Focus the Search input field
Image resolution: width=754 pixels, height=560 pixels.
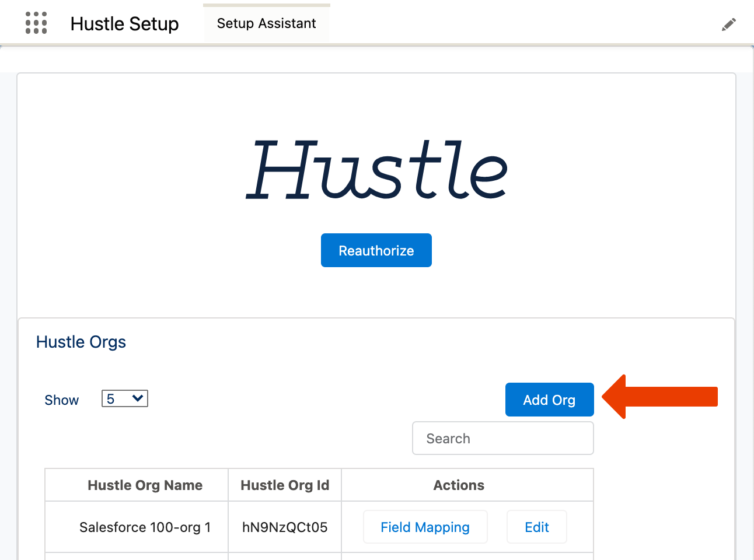coord(503,438)
